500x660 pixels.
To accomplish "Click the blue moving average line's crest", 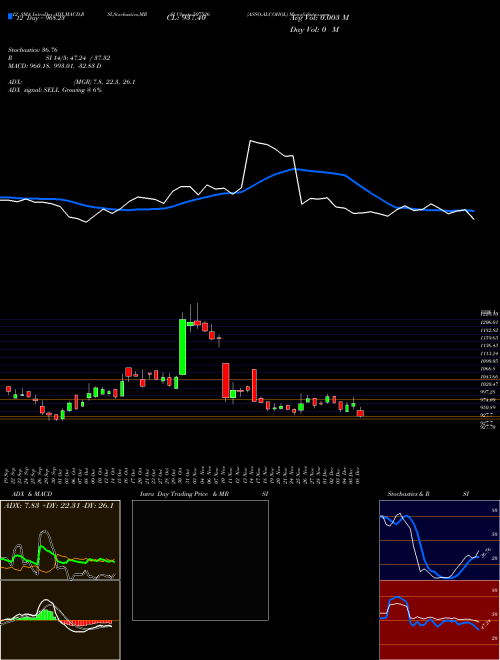I will pyautogui.click(x=294, y=169).
